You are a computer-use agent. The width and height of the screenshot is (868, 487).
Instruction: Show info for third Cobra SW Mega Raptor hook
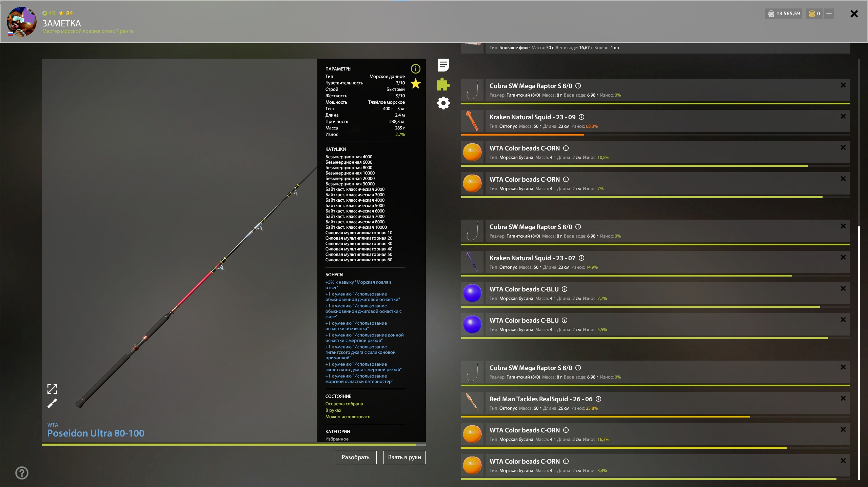click(x=578, y=368)
